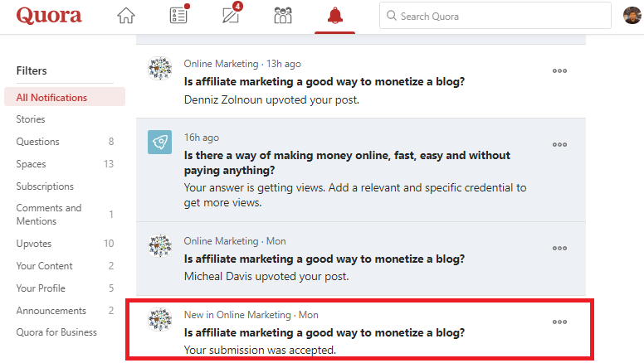The width and height of the screenshot is (644, 363).
Task: Filter notifications by Your Content
Action: [65, 266]
